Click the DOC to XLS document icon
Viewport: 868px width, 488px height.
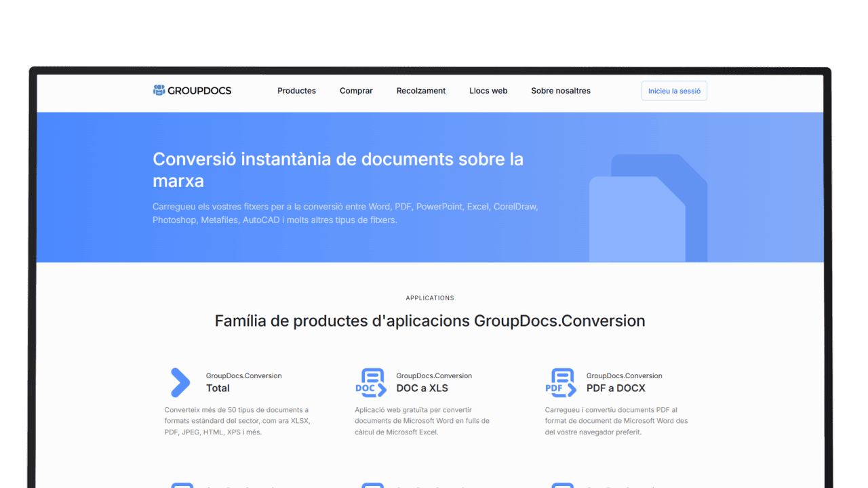coord(371,382)
